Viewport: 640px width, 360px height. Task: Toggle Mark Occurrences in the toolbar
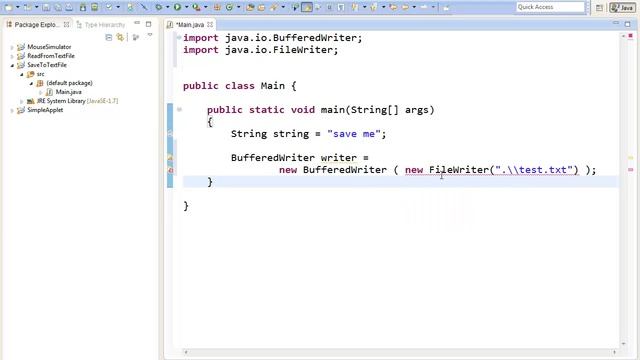point(307,7)
